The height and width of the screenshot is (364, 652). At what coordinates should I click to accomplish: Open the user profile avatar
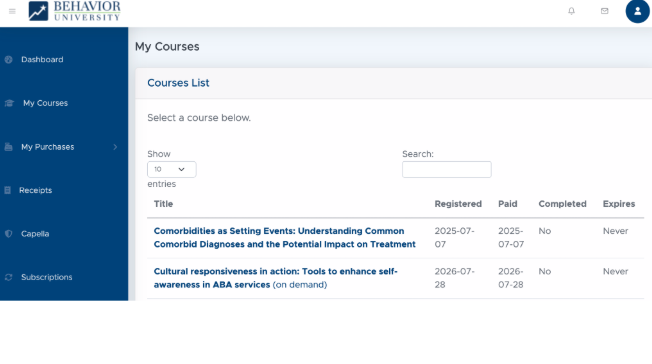[637, 11]
